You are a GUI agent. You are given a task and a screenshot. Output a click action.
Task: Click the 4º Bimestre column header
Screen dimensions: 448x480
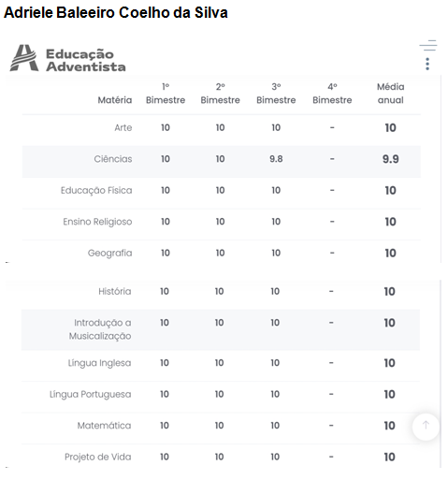coord(332,94)
